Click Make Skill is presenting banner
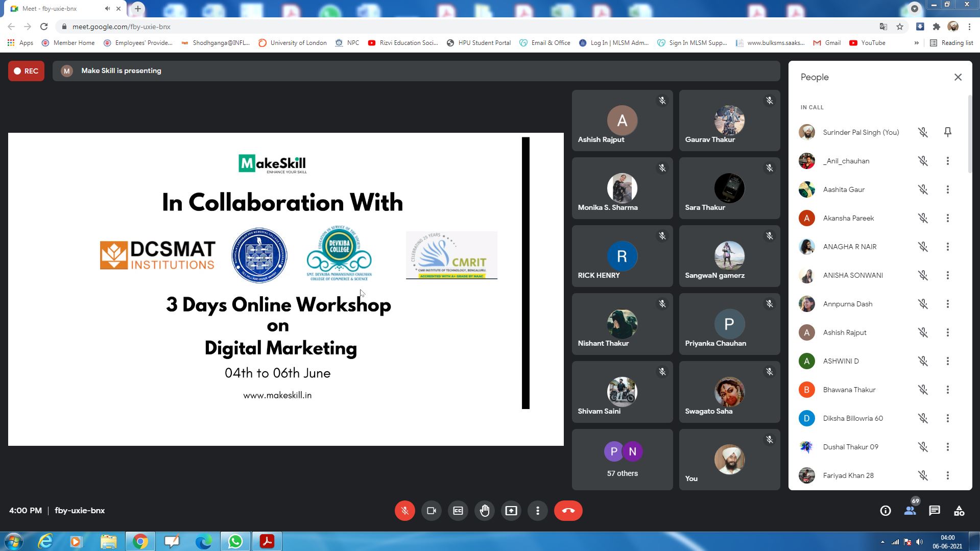Viewport: 980px width, 551px height. pyautogui.click(x=416, y=71)
